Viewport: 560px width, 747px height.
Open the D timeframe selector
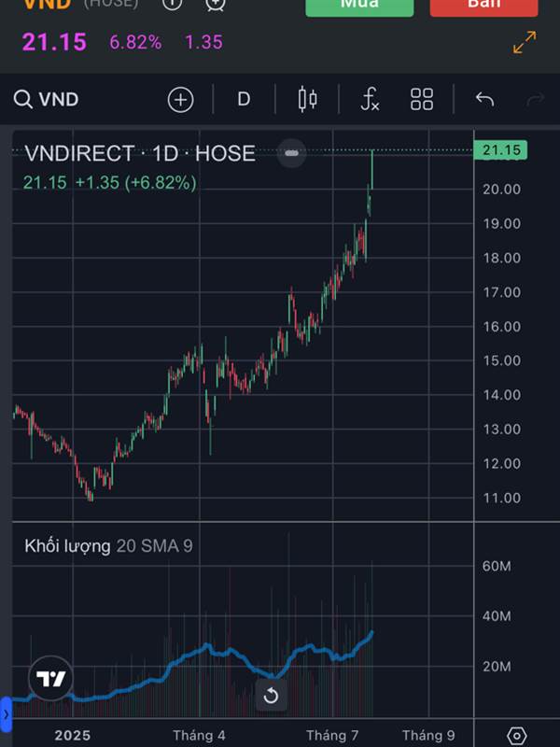244,100
